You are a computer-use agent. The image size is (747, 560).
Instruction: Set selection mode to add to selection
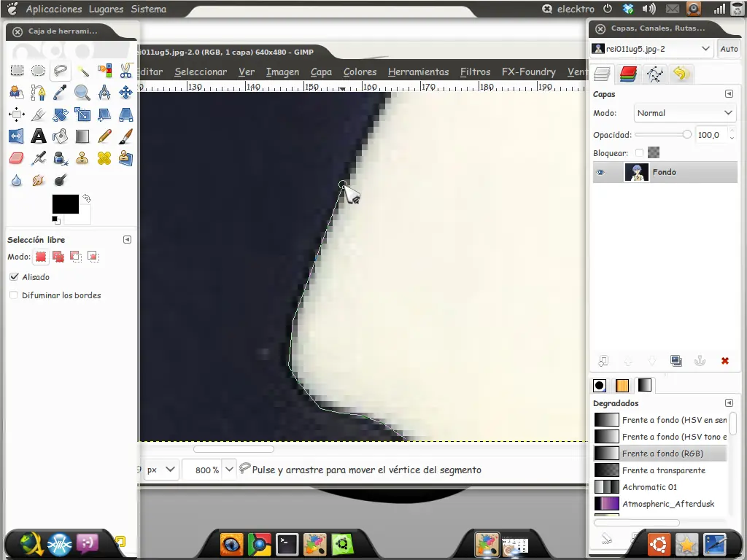click(x=58, y=257)
